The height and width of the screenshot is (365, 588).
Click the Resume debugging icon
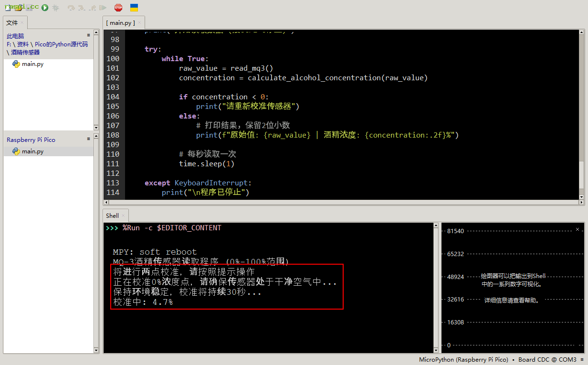(x=103, y=8)
